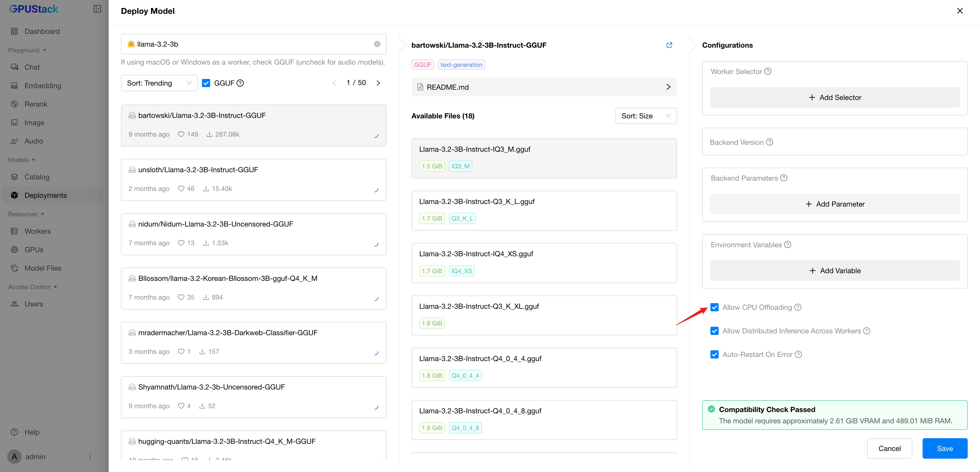
Task: Choose Llama-3.2-3B-Instruct-Q4_0_4_4.gguf file
Action: pos(544,367)
